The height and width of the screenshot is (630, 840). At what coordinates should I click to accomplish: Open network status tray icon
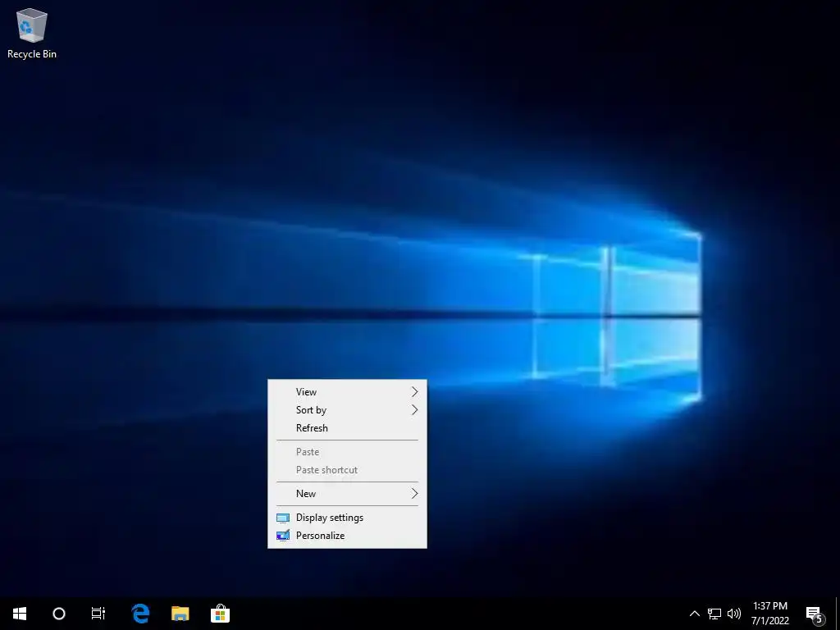(714, 614)
